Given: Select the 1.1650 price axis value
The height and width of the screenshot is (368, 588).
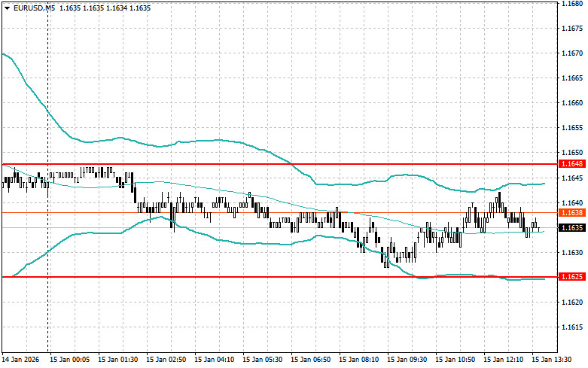Looking at the screenshot, I should (x=572, y=153).
